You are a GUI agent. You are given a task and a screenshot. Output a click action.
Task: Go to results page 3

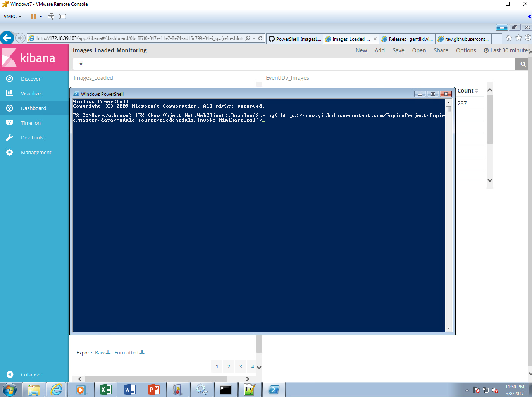click(x=241, y=366)
